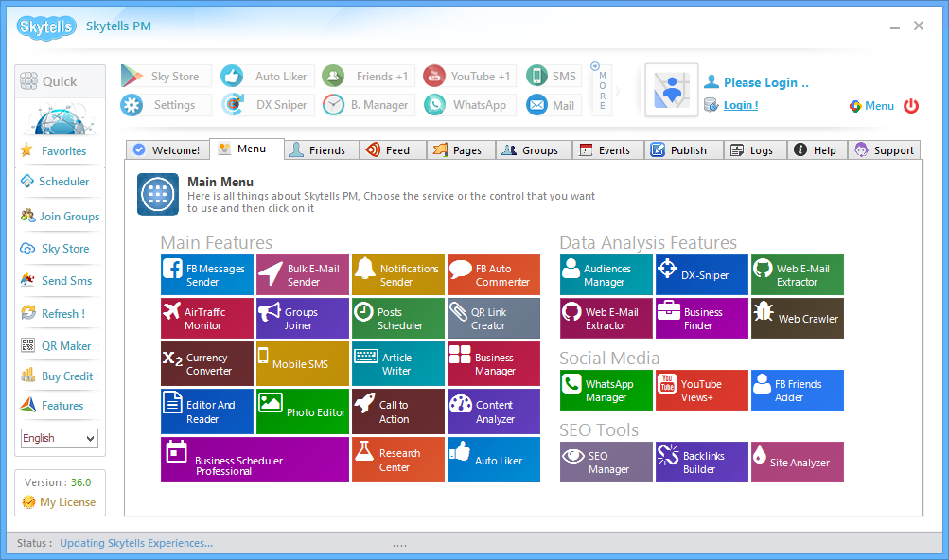This screenshot has height=560, width=949.
Task: Open the Business Finder tile
Action: [702, 319]
